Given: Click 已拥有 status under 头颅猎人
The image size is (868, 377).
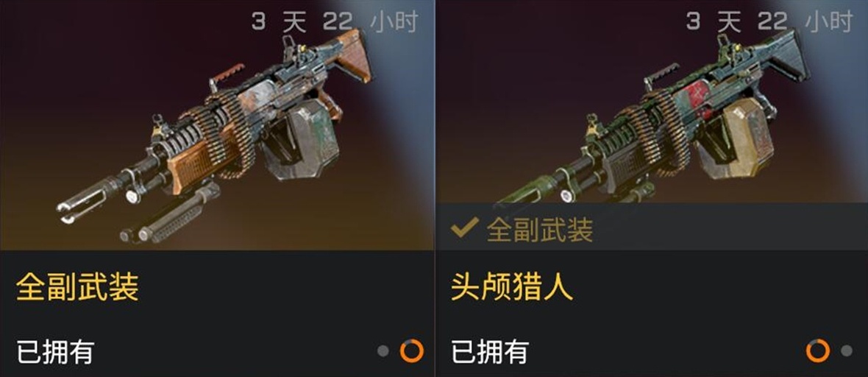Looking at the screenshot, I should pos(489,351).
